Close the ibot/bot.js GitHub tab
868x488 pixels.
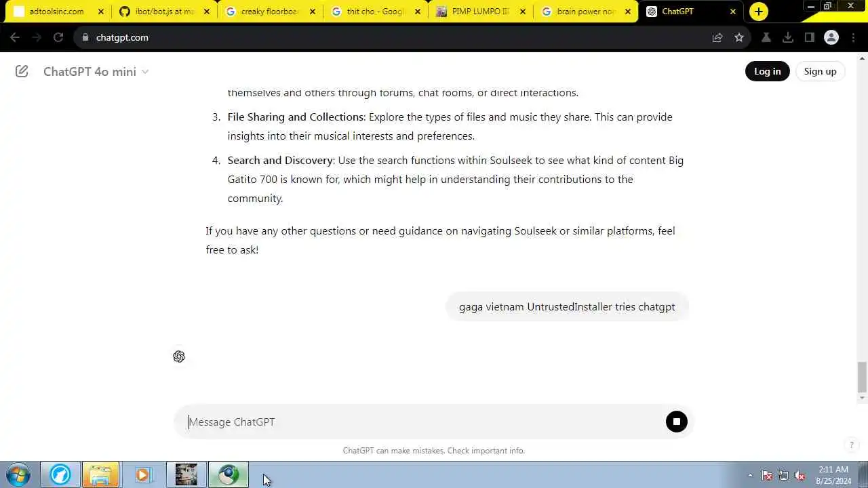pyautogui.click(x=207, y=12)
